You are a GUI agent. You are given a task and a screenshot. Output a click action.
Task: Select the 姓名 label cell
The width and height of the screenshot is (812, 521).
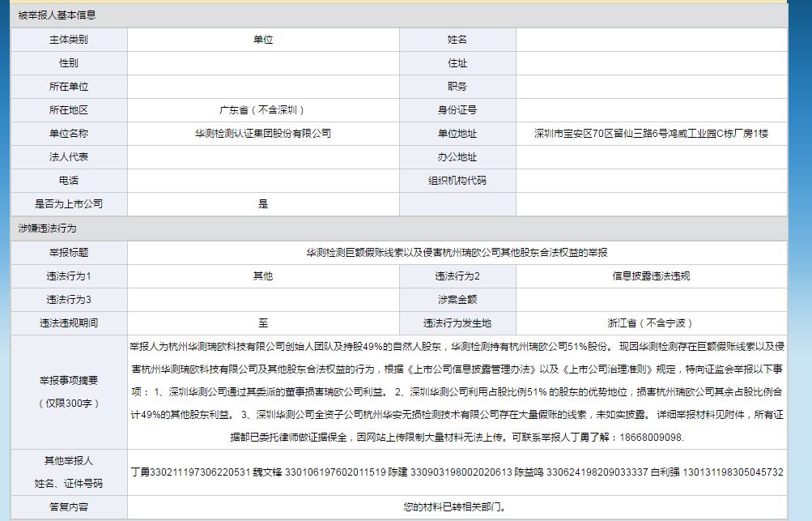click(457, 40)
